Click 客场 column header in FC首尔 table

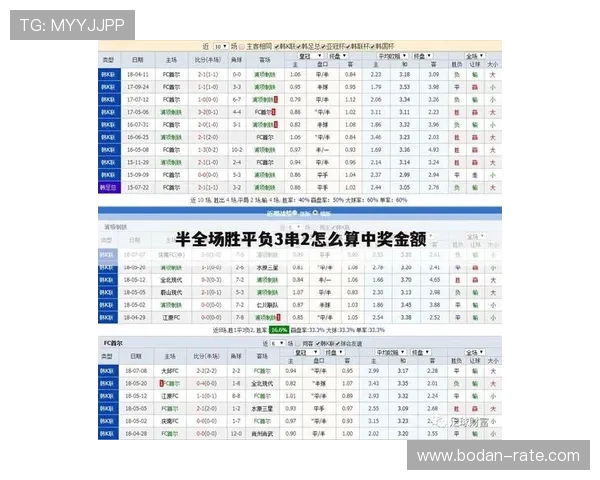[262, 356]
